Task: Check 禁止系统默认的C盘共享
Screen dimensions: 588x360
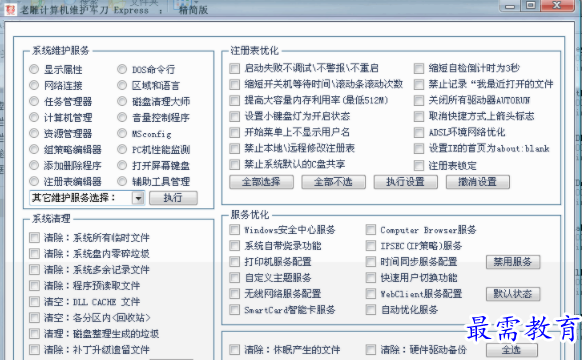Action: (x=235, y=165)
